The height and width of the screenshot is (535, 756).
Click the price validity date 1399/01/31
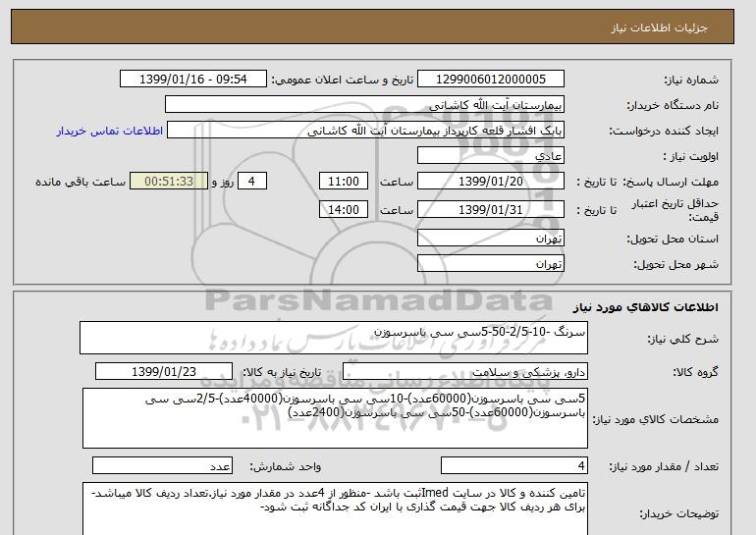[490, 209]
